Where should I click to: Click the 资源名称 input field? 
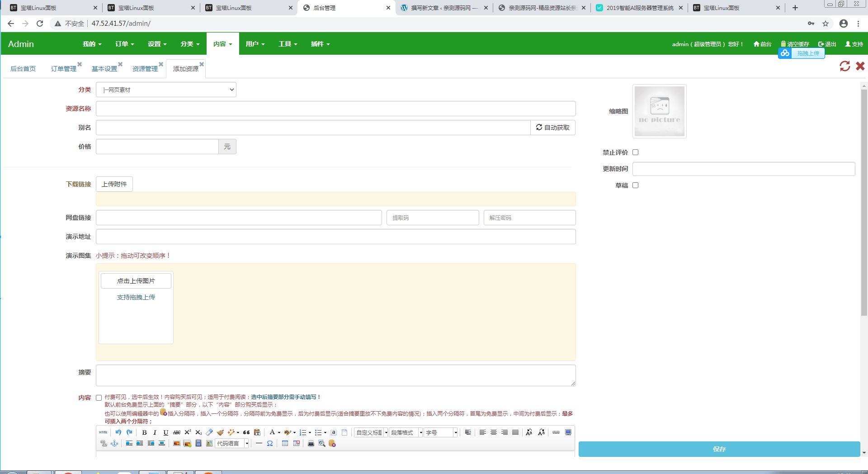click(x=335, y=109)
